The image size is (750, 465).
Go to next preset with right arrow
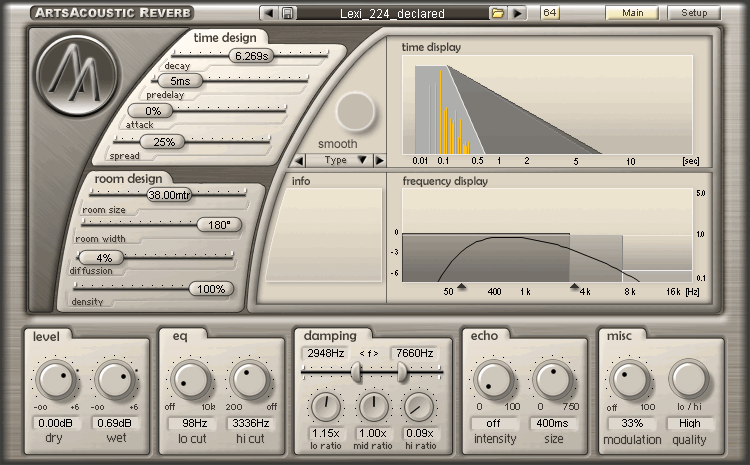517,14
